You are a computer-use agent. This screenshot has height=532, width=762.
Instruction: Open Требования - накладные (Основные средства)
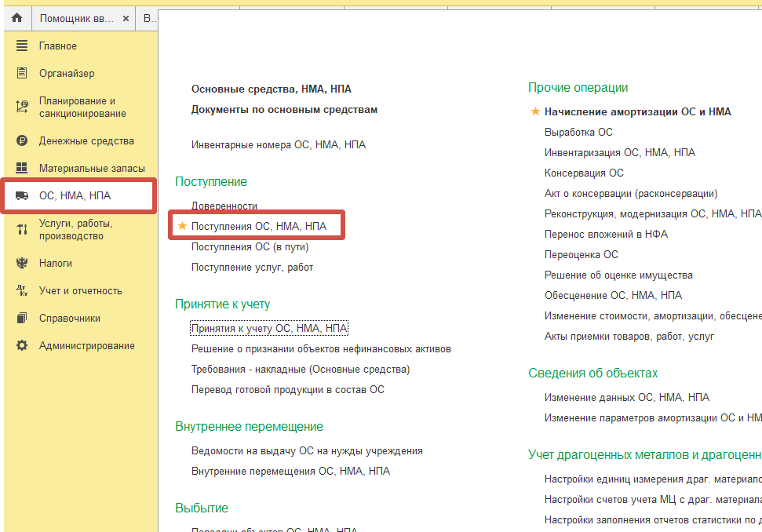(x=301, y=370)
